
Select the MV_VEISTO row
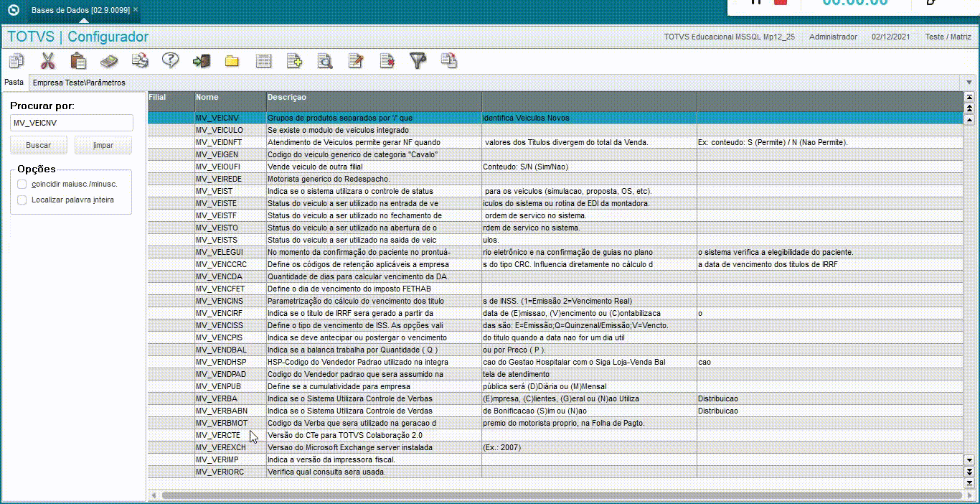tap(555, 228)
